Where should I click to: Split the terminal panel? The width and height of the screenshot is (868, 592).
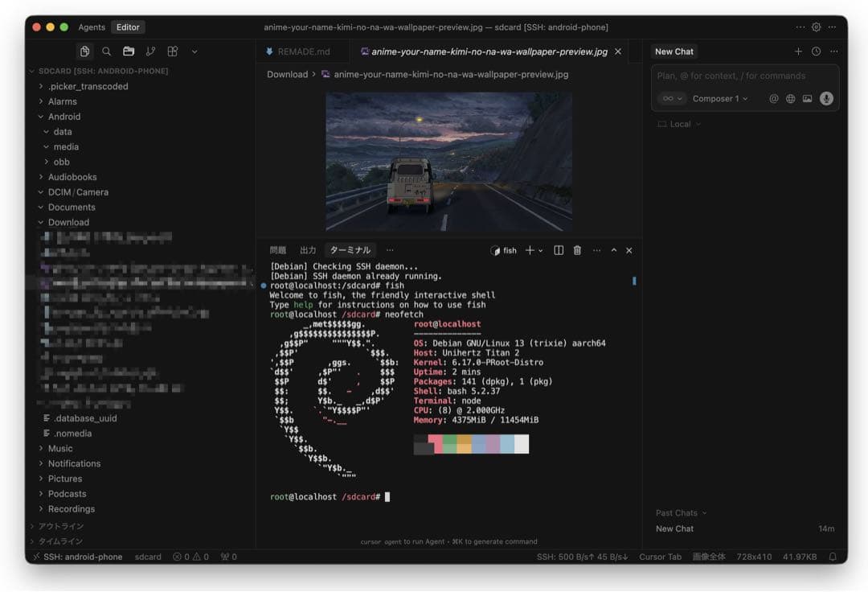pyautogui.click(x=559, y=251)
